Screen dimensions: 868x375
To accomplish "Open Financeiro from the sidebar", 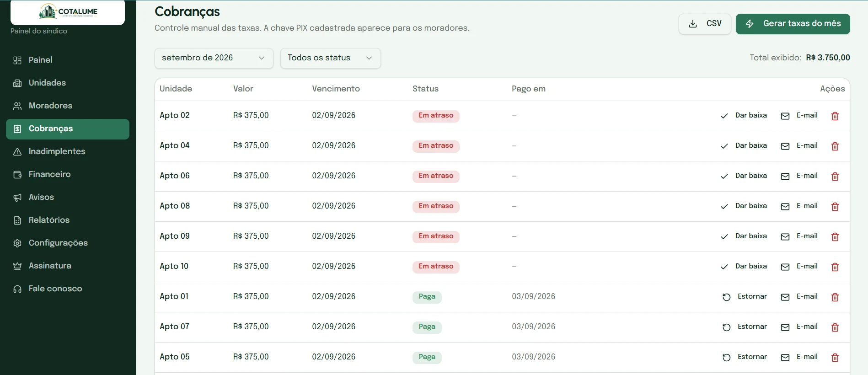I will click(x=68, y=174).
